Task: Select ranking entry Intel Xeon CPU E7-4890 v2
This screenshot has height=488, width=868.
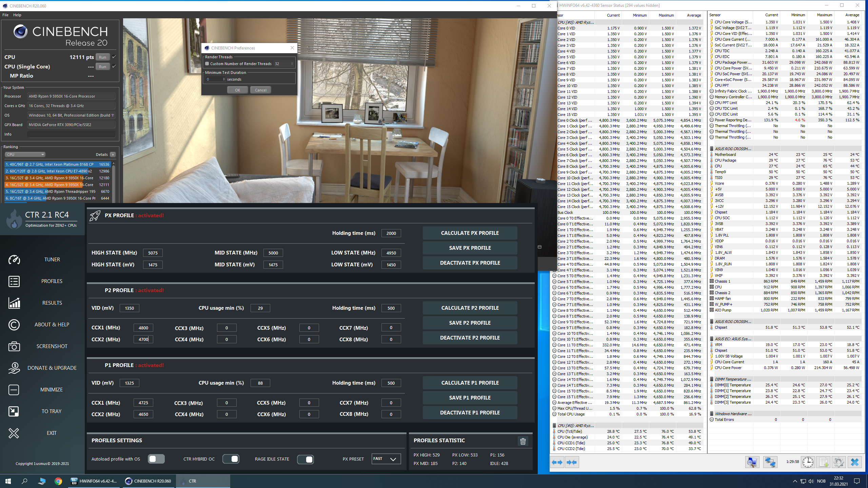Action: tap(58, 171)
